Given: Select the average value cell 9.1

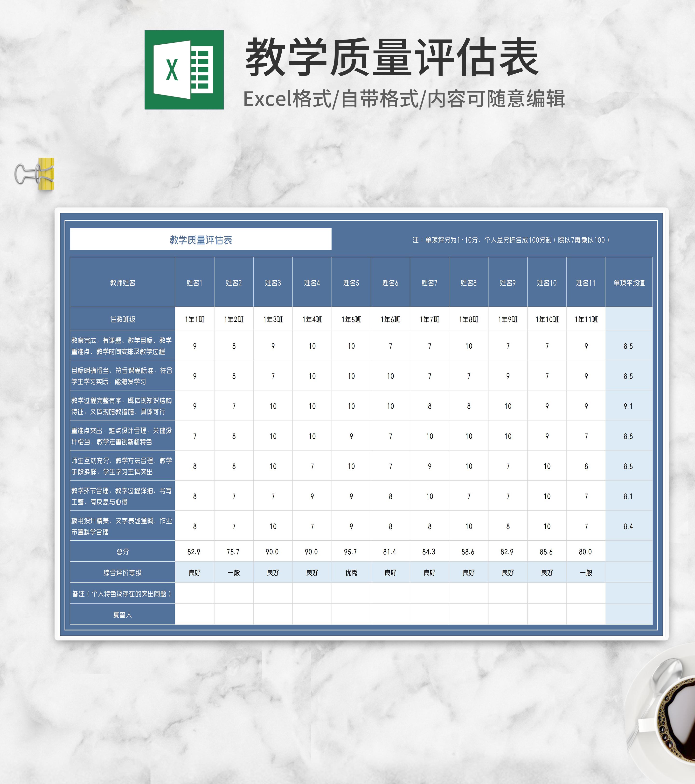Looking at the screenshot, I should point(628,406).
